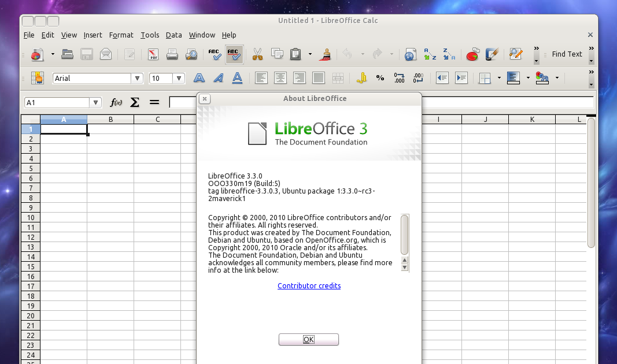Click the Open file icon
Image resolution: width=617 pixels, height=364 pixels.
(67, 54)
